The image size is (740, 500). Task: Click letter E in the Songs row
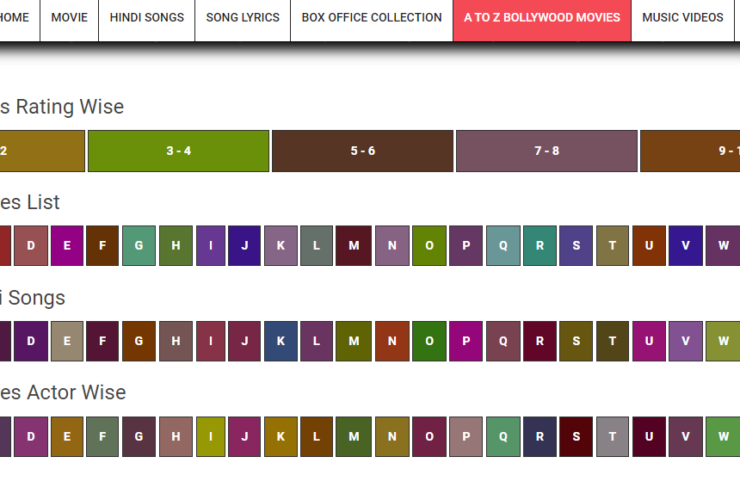coord(67,341)
